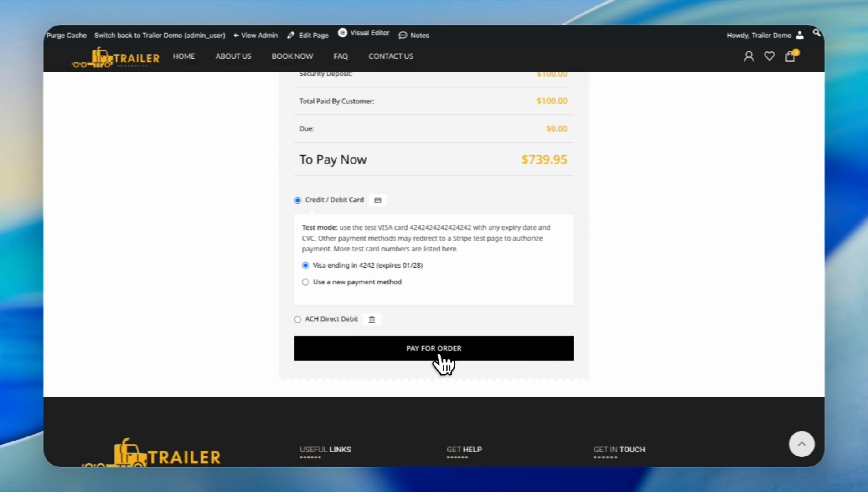Click Purge Cache in the admin bar
The width and height of the screenshot is (868, 492).
tap(66, 35)
